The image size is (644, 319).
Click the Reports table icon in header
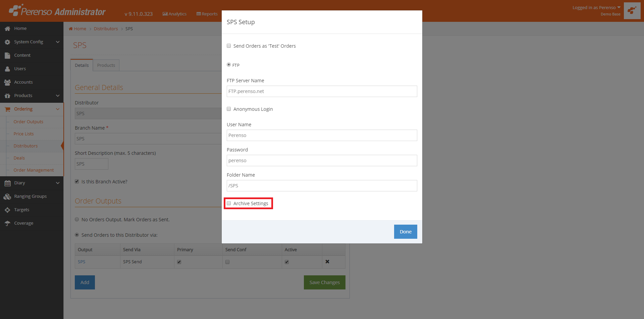(x=199, y=14)
